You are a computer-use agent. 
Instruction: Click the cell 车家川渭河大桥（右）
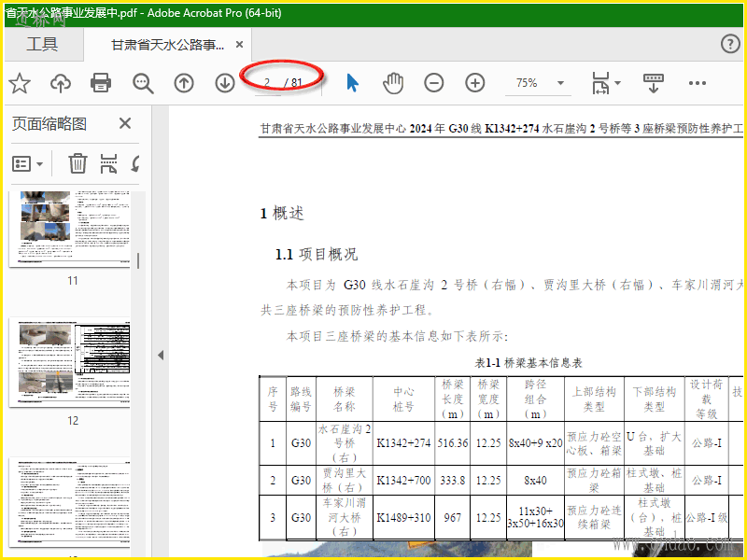[x=344, y=517]
